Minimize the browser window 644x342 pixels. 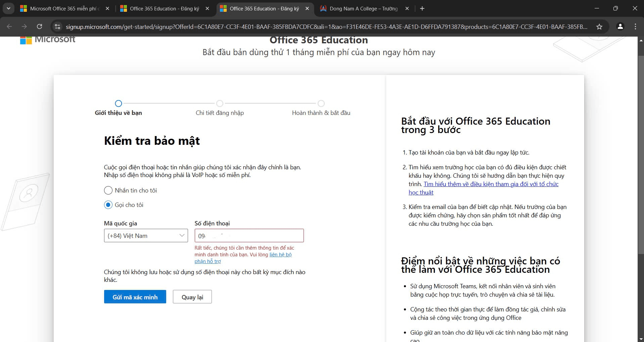(x=597, y=8)
